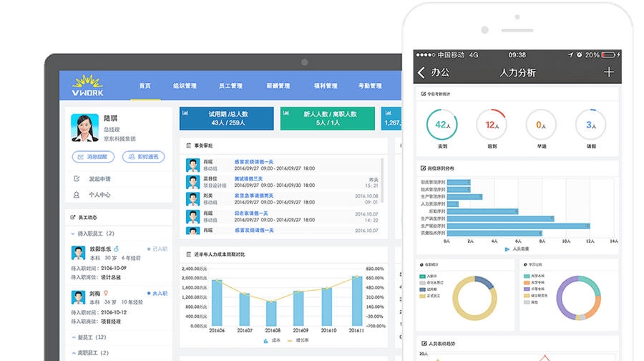Screen dimensions: 644x361
Task: Click avatar in the 测试请假三天 row
Action: point(193,182)
